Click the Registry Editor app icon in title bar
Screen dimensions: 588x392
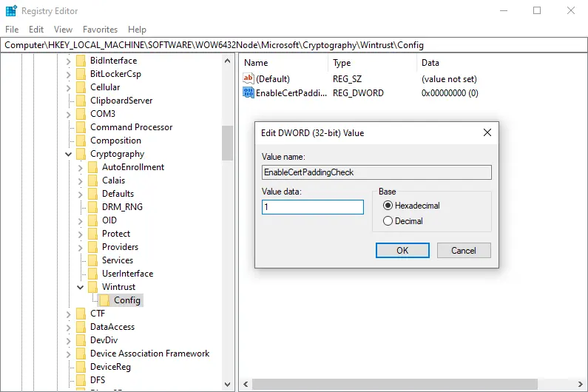(x=11, y=11)
